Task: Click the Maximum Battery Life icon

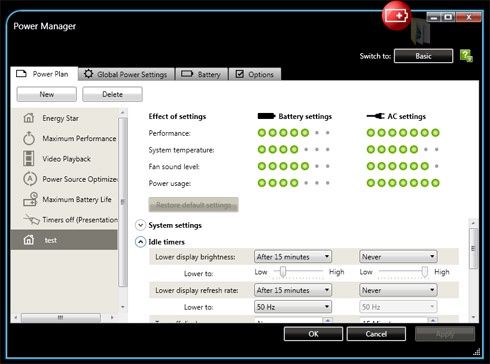Action: [x=30, y=199]
